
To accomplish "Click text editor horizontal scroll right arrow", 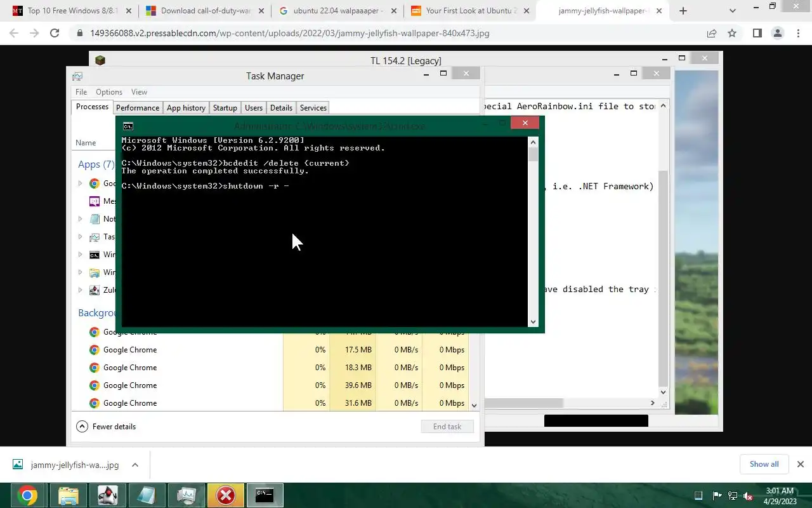I will click(652, 403).
